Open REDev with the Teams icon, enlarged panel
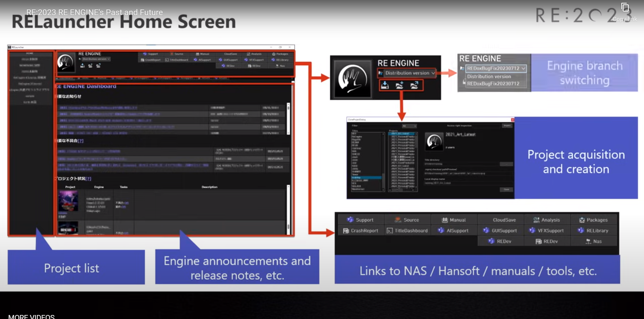The height and width of the screenshot is (319, 644). (x=500, y=241)
